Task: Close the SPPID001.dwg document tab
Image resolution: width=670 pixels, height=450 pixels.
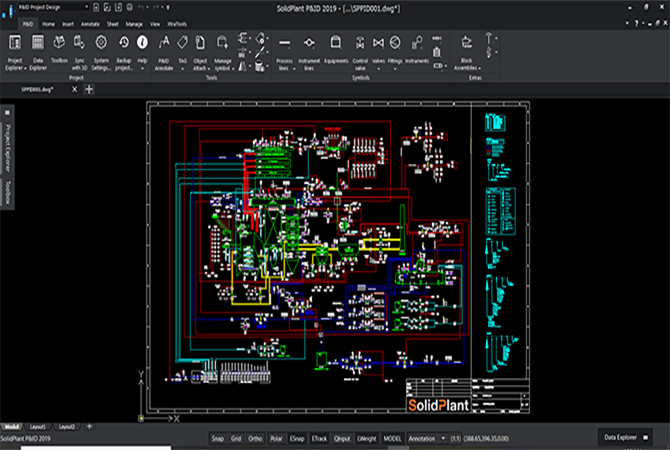Action: pyautogui.click(x=74, y=89)
